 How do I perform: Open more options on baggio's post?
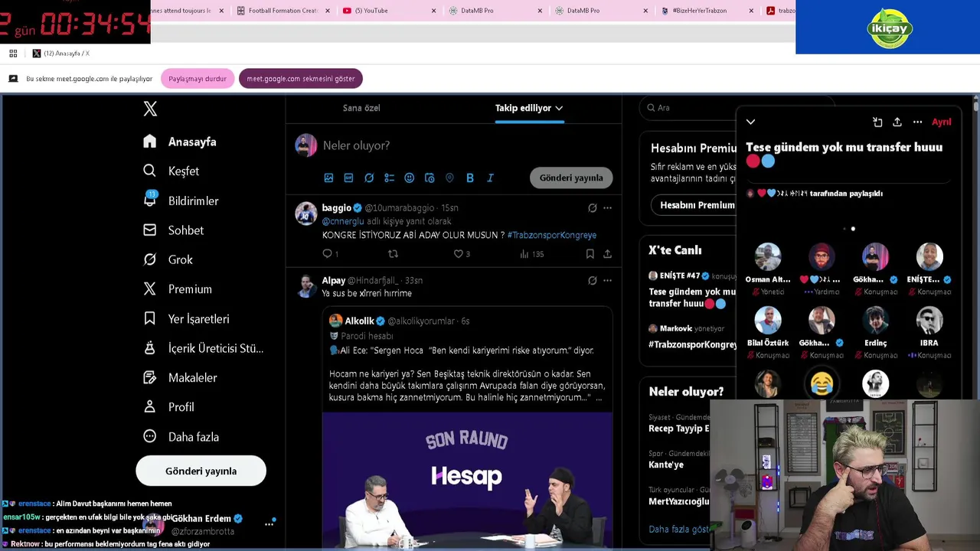607,207
